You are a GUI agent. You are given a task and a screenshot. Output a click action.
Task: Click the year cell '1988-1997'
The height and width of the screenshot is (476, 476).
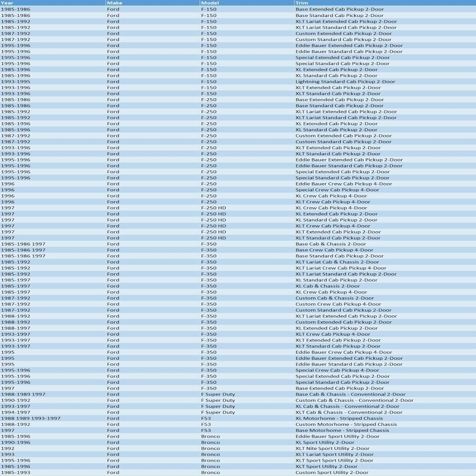click(16, 328)
